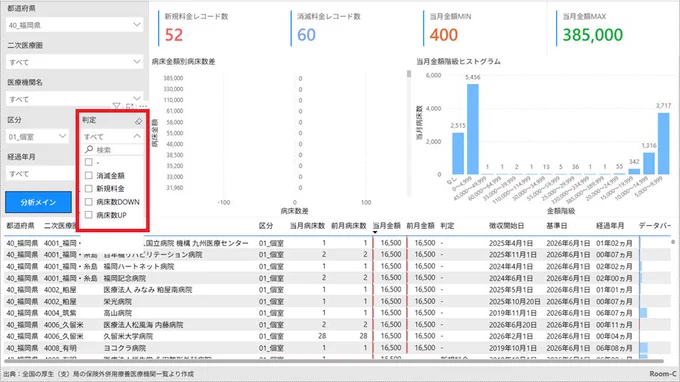The height and width of the screenshot is (382, 680).
Task: Open the 医療機関名 dropdown
Action: coord(75,99)
